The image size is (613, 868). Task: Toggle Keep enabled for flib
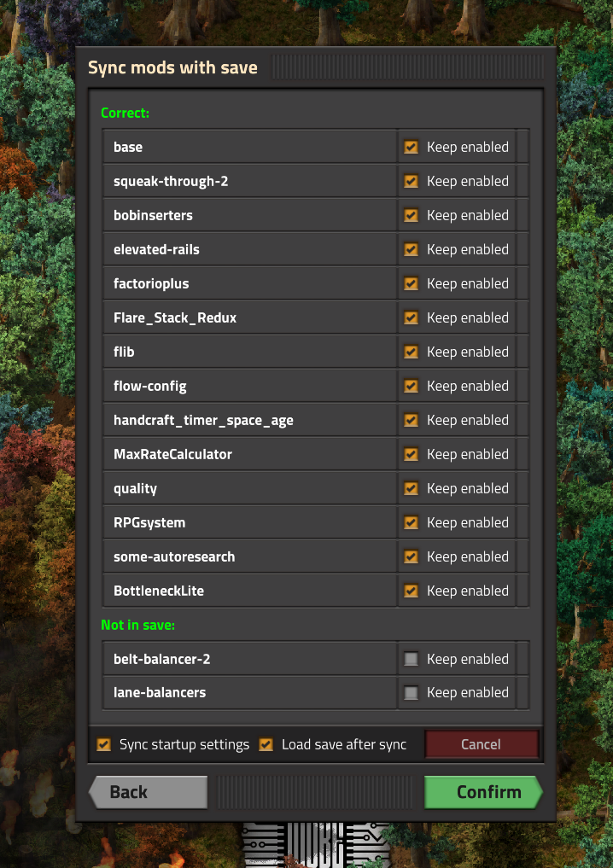[x=412, y=352]
